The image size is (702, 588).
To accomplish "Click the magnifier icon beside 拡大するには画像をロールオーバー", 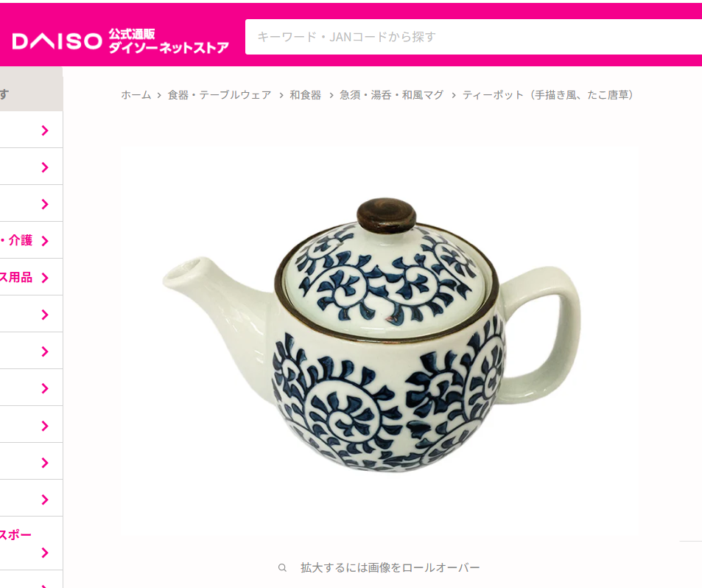I will (x=282, y=568).
